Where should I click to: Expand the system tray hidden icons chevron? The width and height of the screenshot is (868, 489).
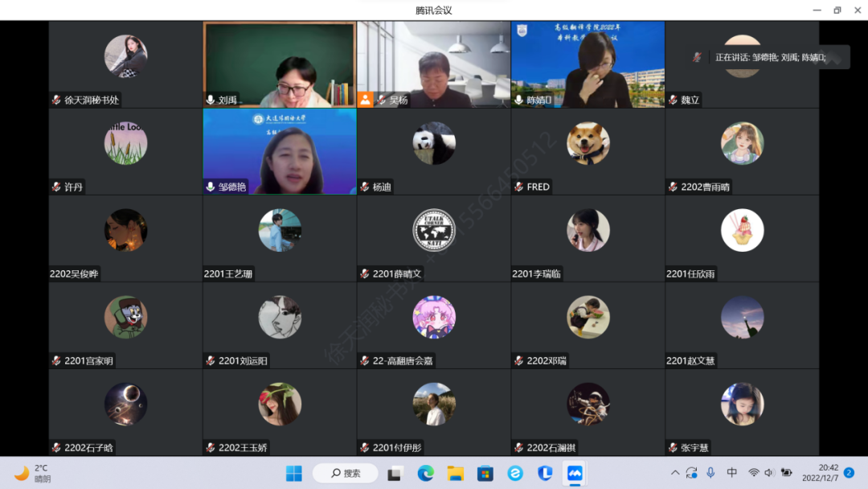[x=675, y=472]
